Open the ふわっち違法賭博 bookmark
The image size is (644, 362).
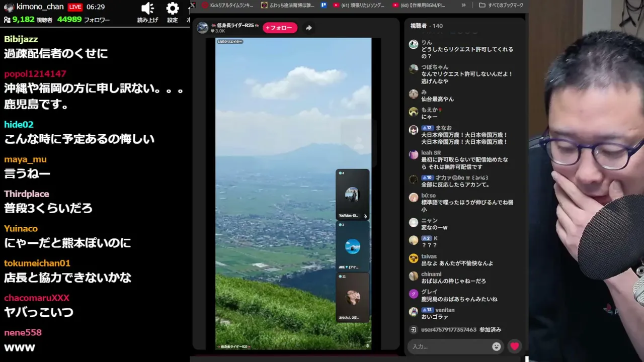click(288, 5)
